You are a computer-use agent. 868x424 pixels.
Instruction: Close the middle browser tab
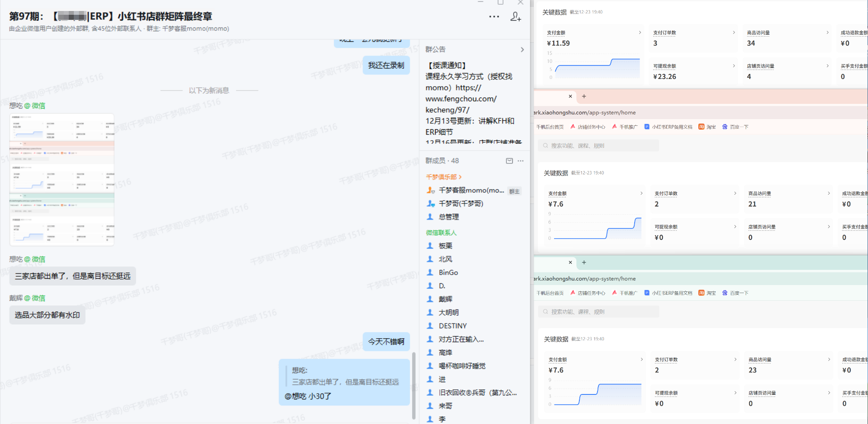(571, 96)
